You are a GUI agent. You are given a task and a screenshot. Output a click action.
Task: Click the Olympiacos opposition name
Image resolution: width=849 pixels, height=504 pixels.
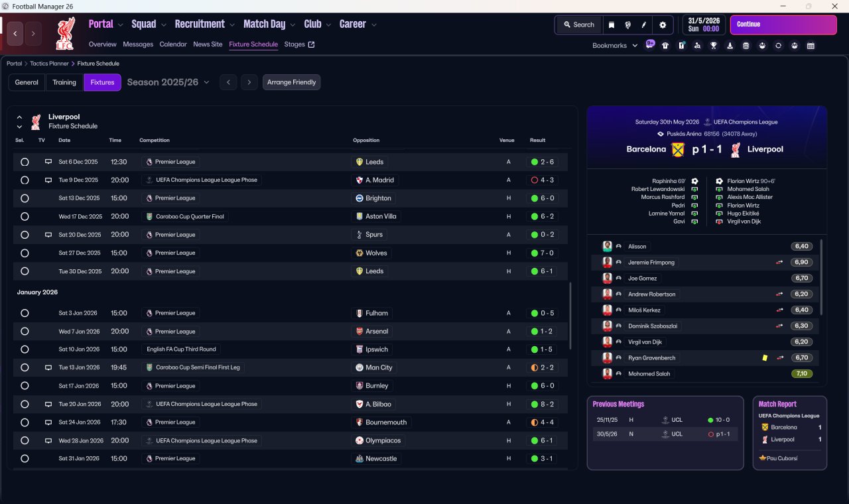pyautogui.click(x=383, y=440)
